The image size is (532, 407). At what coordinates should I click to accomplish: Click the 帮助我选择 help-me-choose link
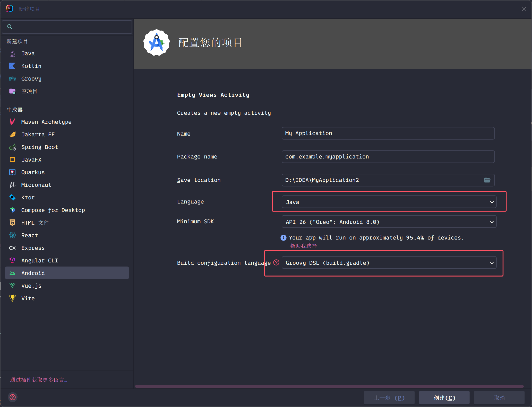(303, 246)
